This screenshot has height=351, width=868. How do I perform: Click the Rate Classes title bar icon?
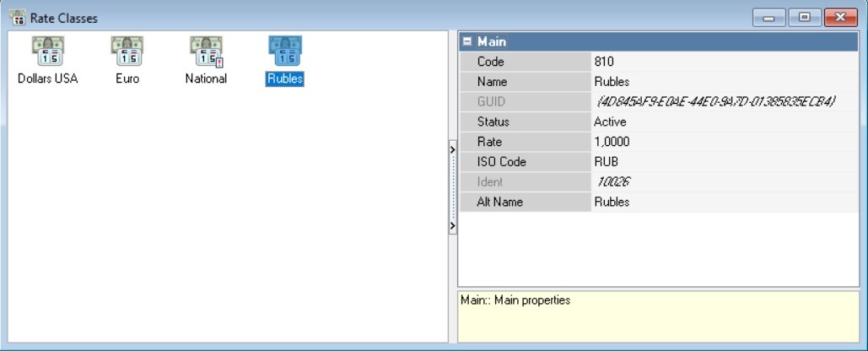(x=17, y=18)
